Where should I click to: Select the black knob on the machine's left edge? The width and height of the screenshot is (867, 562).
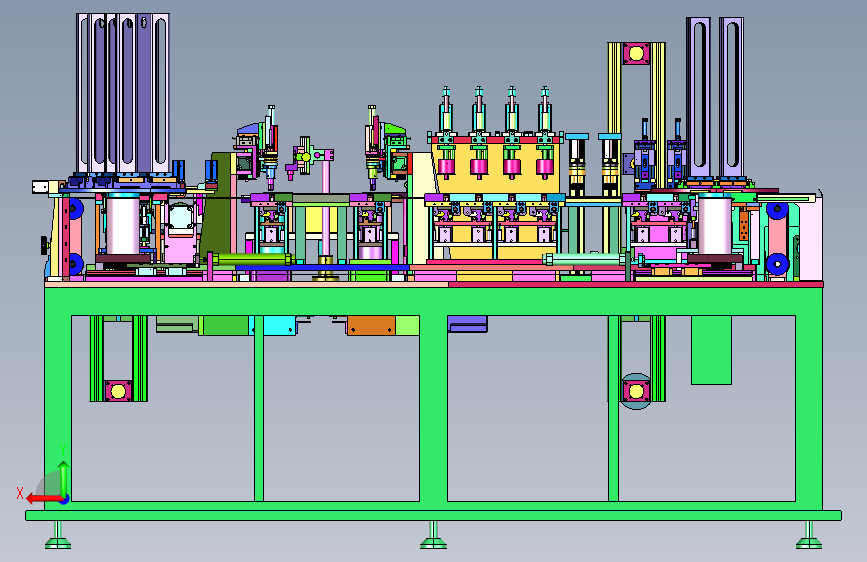click(44, 246)
